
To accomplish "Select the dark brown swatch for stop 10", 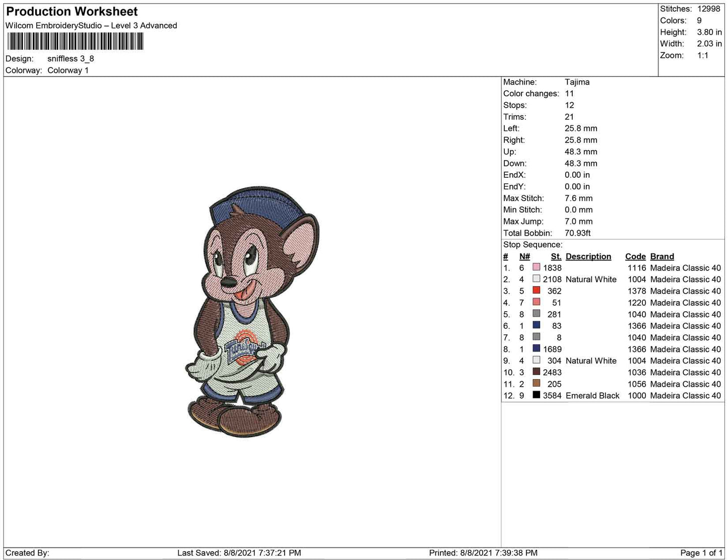I will pyautogui.click(x=536, y=372).
